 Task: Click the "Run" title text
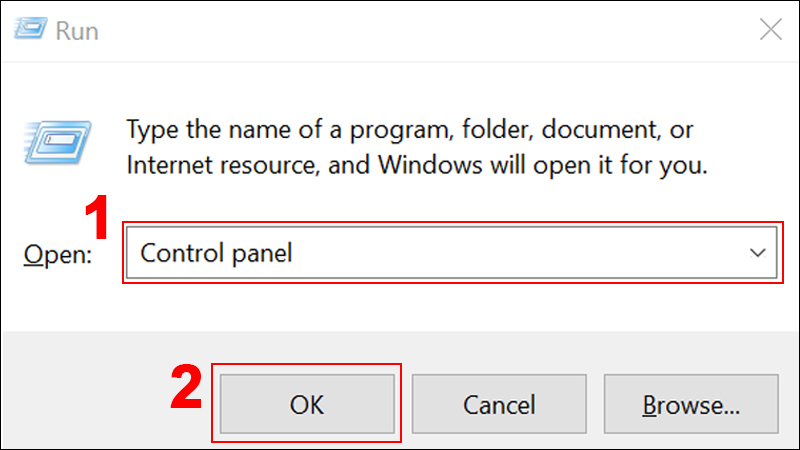(x=76, y=31)
